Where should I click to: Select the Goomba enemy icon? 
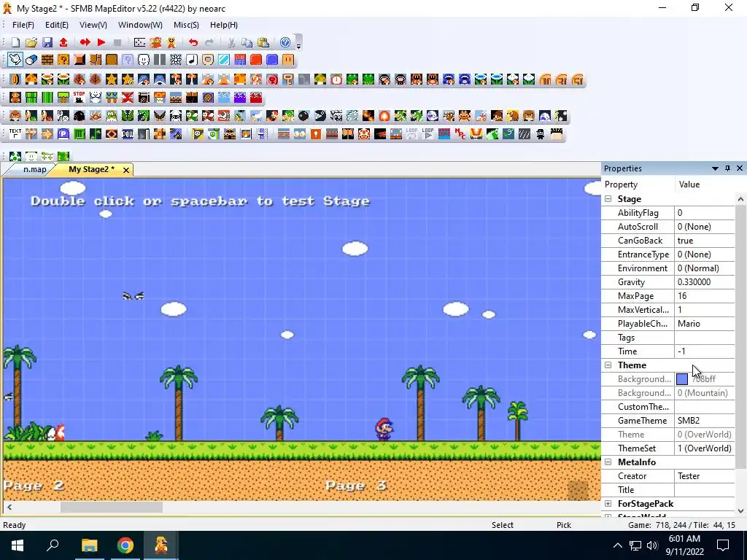[x=15, y=116]
